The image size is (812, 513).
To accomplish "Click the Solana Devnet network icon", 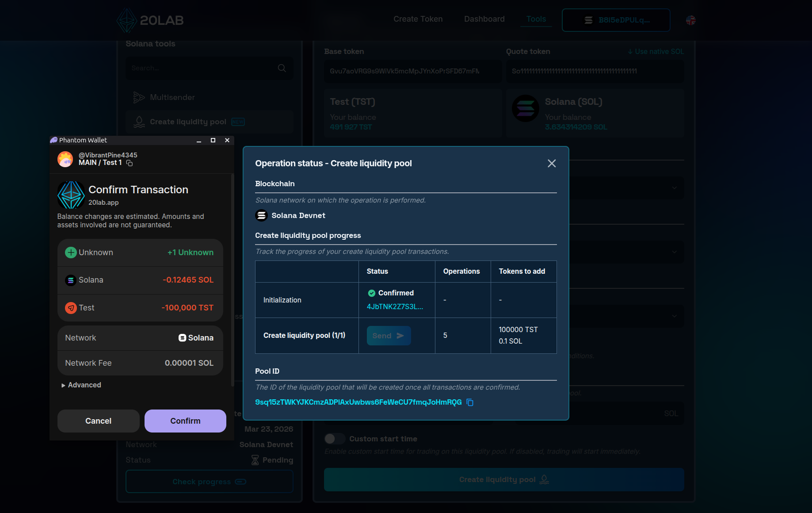I will (x=262, y=215).
